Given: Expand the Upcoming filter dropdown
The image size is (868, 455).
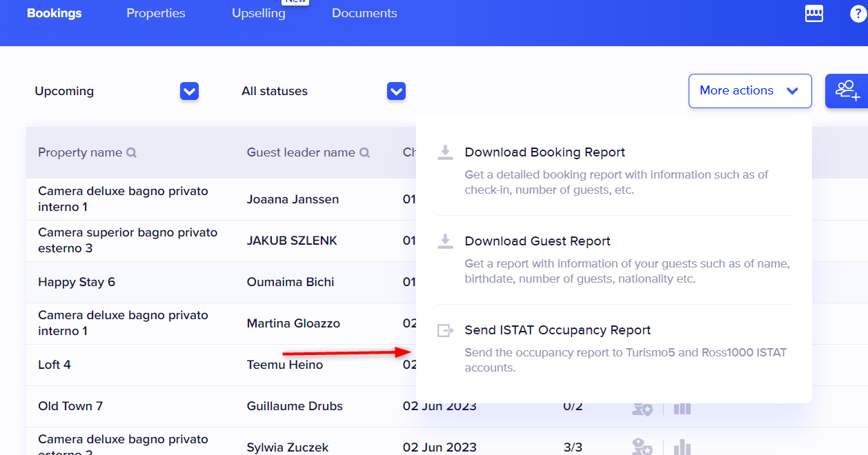Looking at the screenshot, I should click(189, 91).
